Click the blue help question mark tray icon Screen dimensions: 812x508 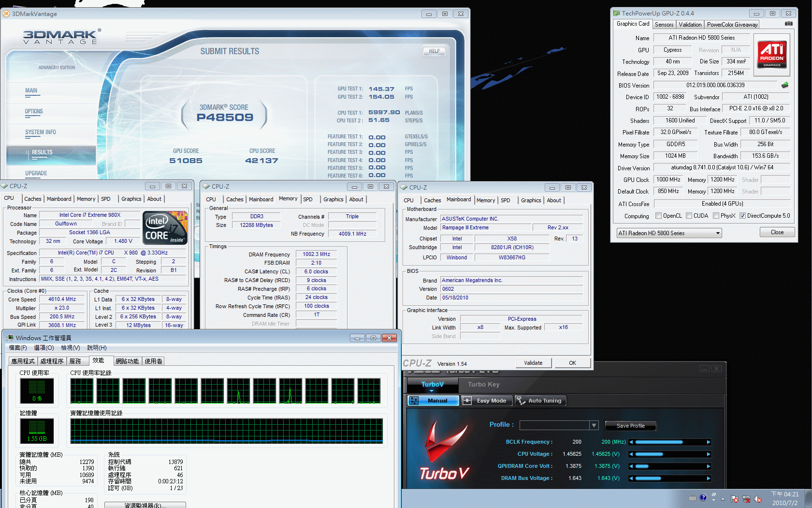(703, 497)
